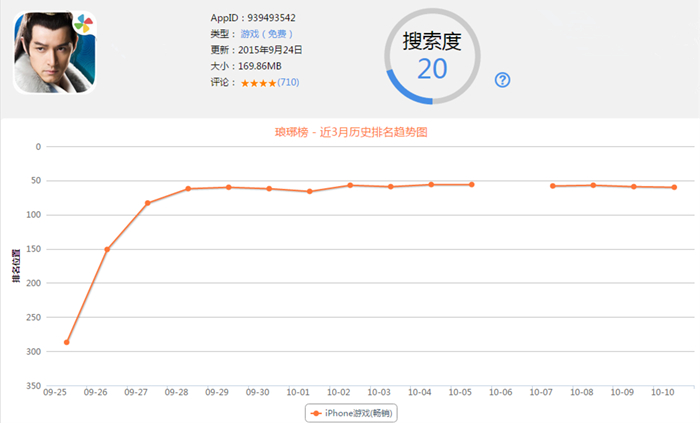Pick the 10-07 data point on the line

553,186
